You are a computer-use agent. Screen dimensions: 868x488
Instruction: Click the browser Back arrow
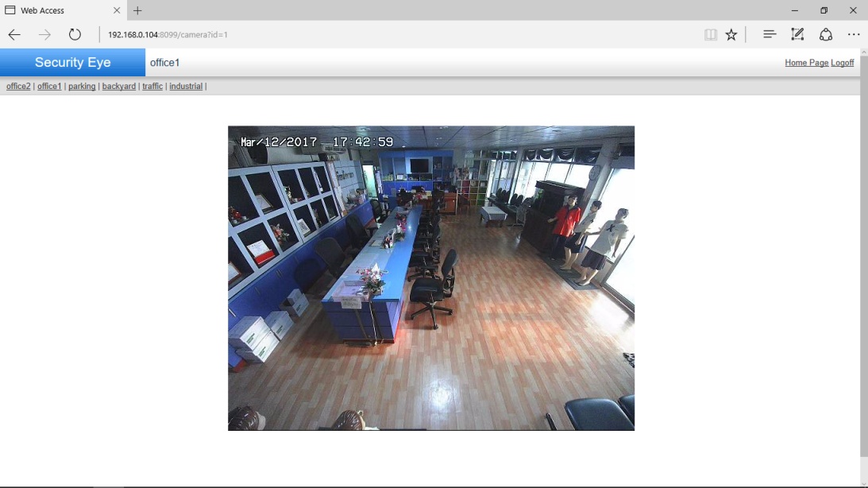[x=14, y=34]
